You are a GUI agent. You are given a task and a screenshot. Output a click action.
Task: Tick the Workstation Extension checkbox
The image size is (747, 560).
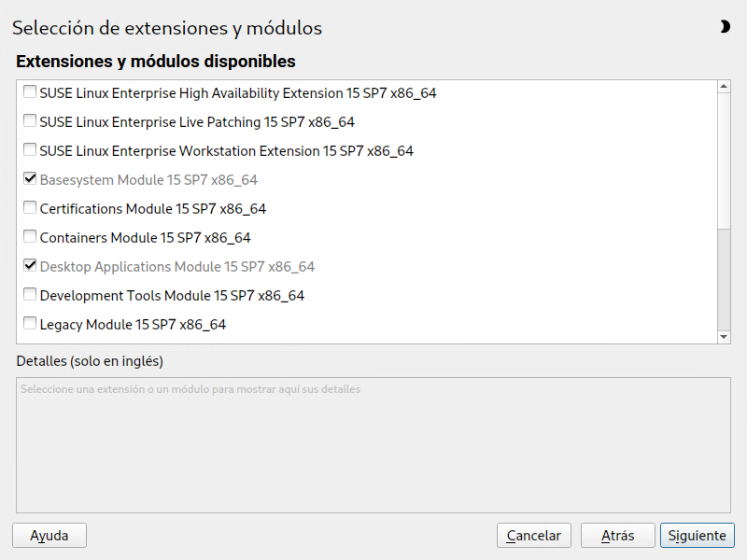[x=30, y=149]
